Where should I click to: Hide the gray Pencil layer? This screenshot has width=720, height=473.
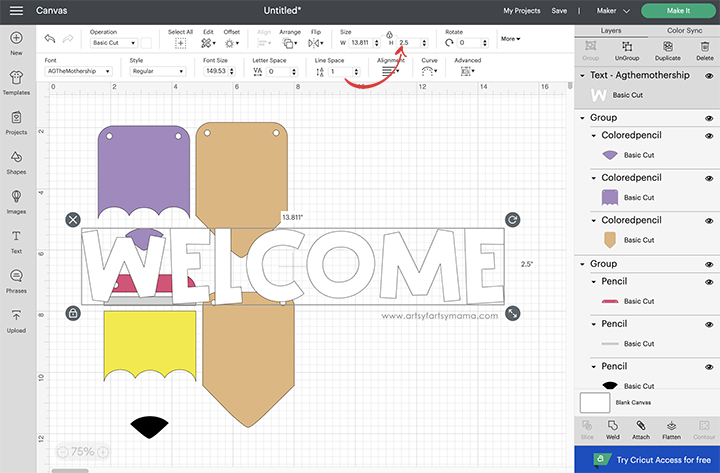pyautogui.click(x=709, y=325)
